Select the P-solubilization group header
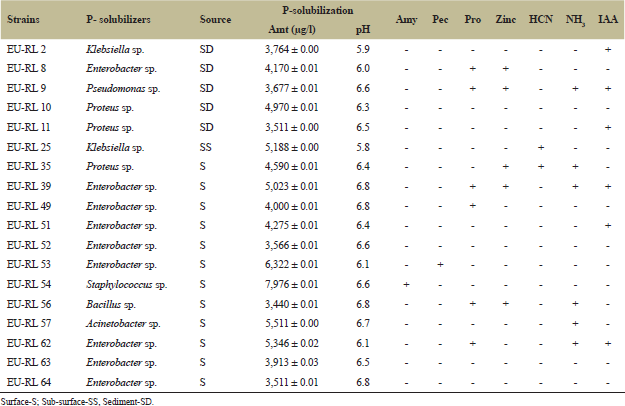This screenshot has width=625, height=406. coord(316,8)
